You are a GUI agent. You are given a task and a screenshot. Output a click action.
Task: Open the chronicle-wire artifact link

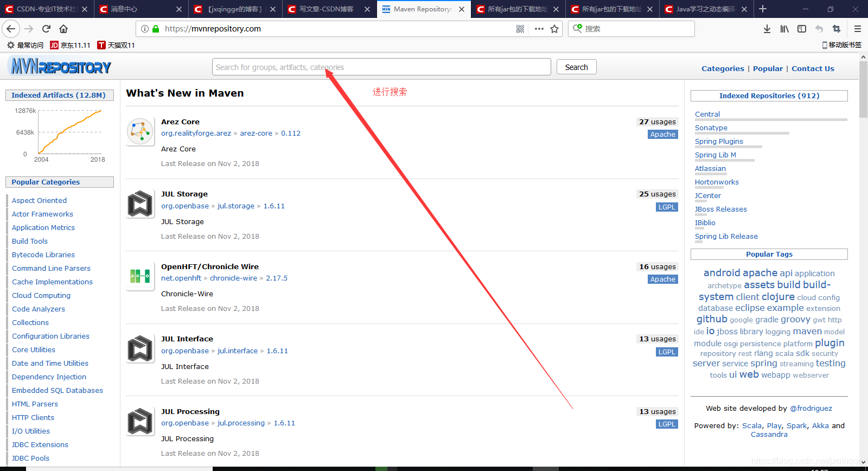pyautogui.click(x=233, y=278)
